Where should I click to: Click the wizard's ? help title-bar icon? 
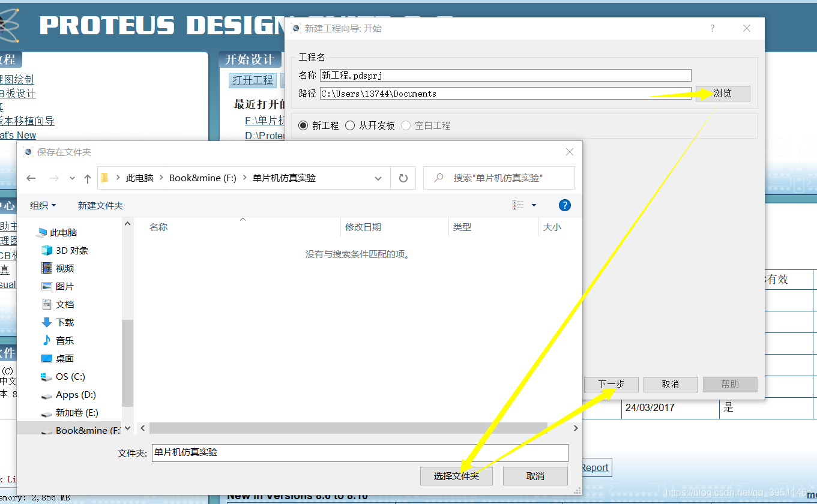[x=713, y=28]
